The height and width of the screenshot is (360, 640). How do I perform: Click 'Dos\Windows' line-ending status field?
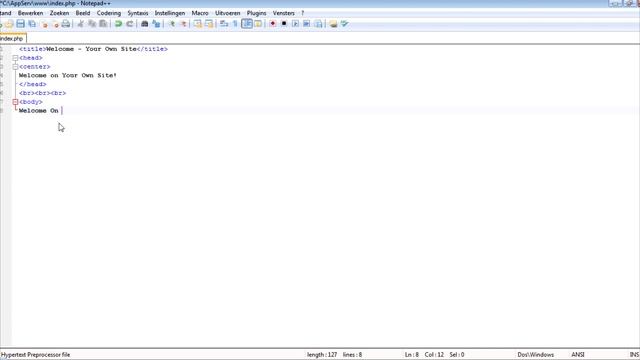tap(536, 355)
